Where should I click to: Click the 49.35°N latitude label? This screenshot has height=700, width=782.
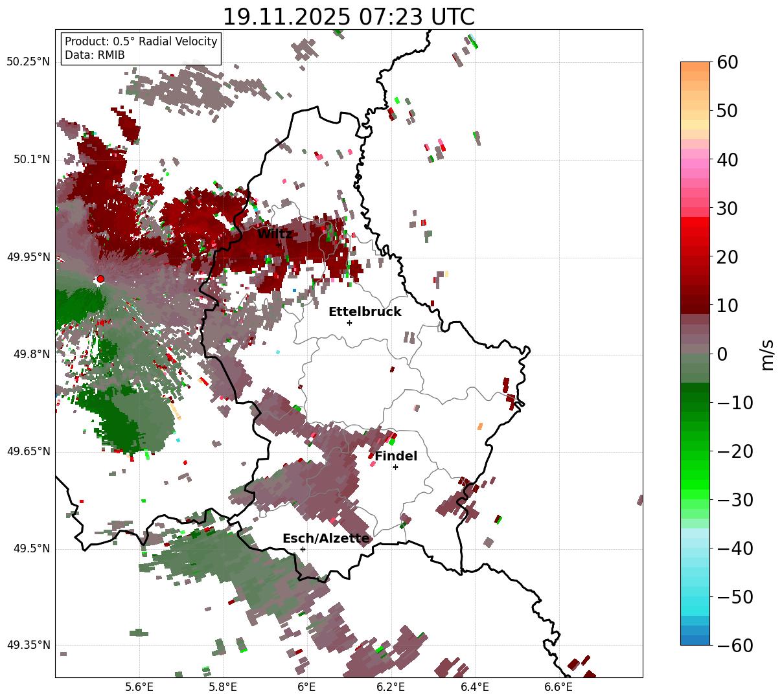(28, 645)
